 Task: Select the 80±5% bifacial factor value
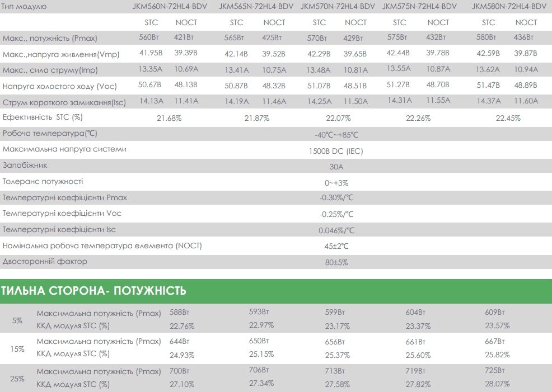(336, 262)
